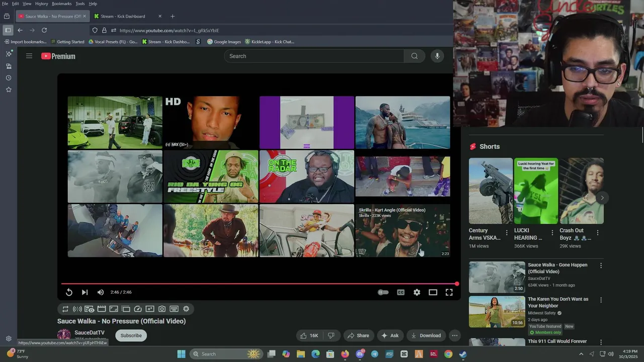
Task: Switch to Stream - Kick Dashboard tab
Action: (128, 16)
